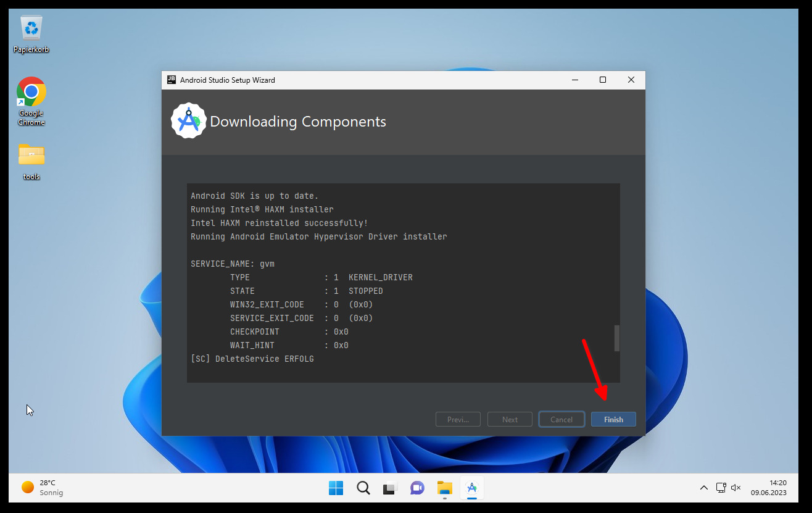The image size is (812, 513).
Task: Maximize the Setup Wizard window
Action: pos(603,80)
